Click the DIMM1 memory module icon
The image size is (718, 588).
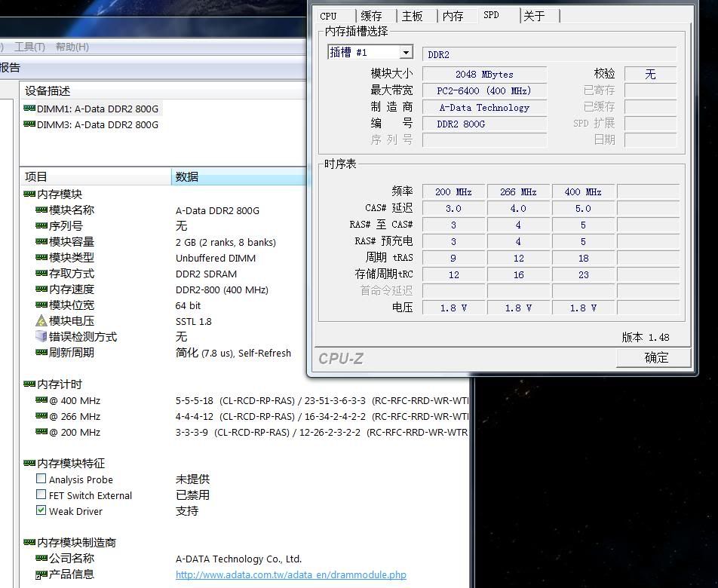pos(29,109)
